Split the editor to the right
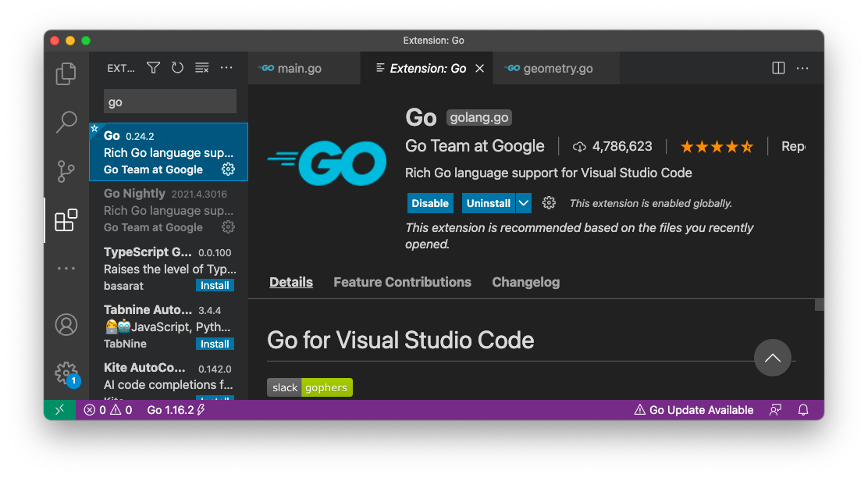 [x=778, y=68]
